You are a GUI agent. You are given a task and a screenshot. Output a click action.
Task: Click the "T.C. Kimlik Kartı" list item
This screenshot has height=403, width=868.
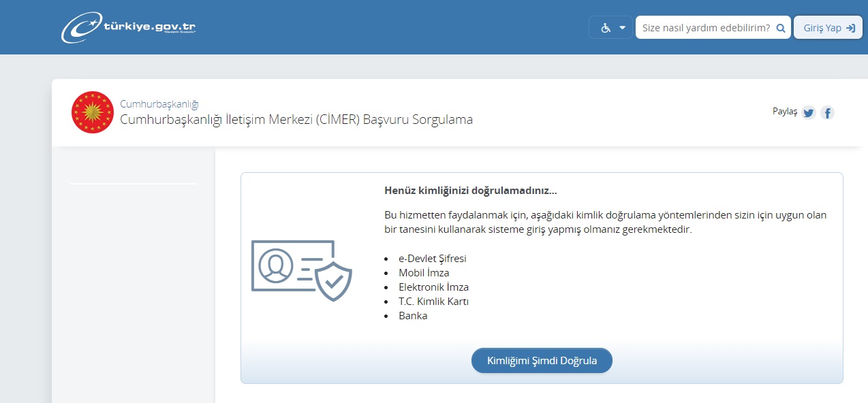point(433,302)
